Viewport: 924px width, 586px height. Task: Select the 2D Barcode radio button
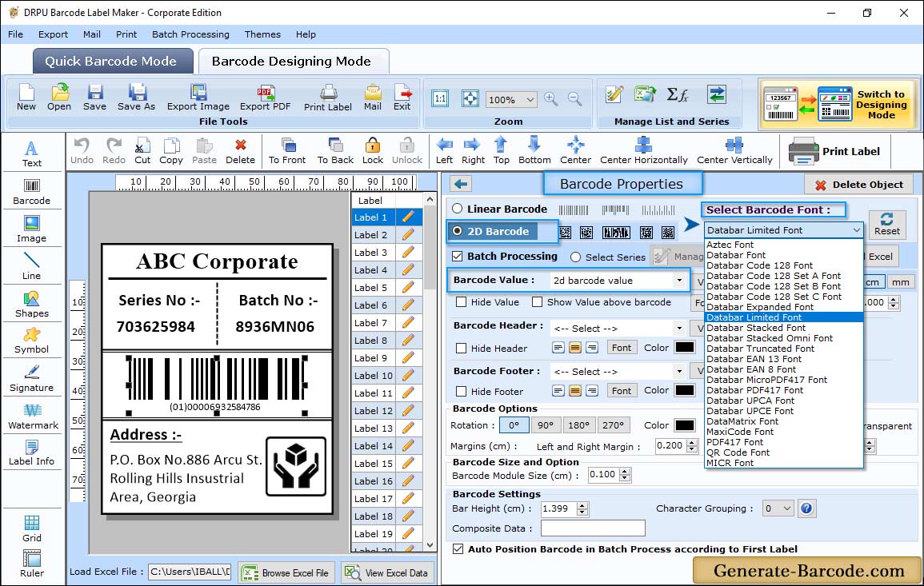[458, 231]
